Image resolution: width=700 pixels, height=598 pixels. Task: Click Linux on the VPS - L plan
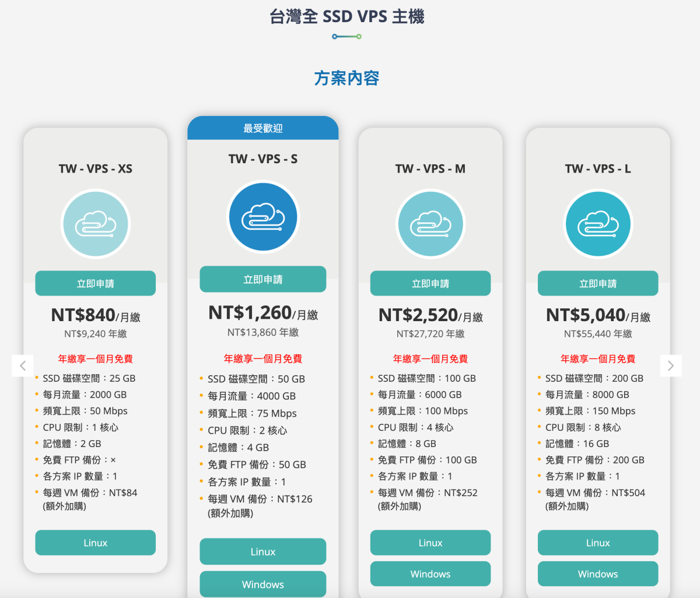point(598,543)
